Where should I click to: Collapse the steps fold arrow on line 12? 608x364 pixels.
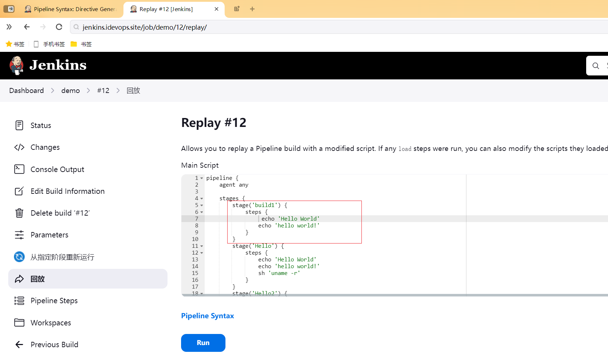(202, 253)
